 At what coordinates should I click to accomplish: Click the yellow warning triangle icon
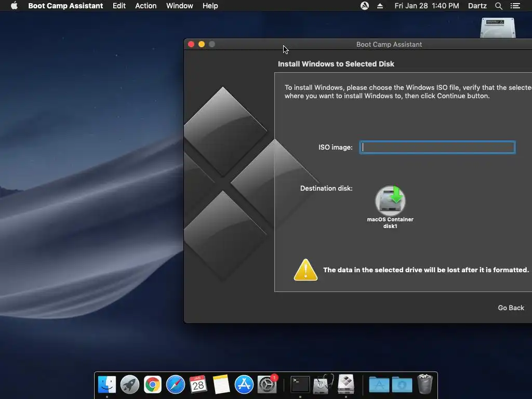point(305,270)
